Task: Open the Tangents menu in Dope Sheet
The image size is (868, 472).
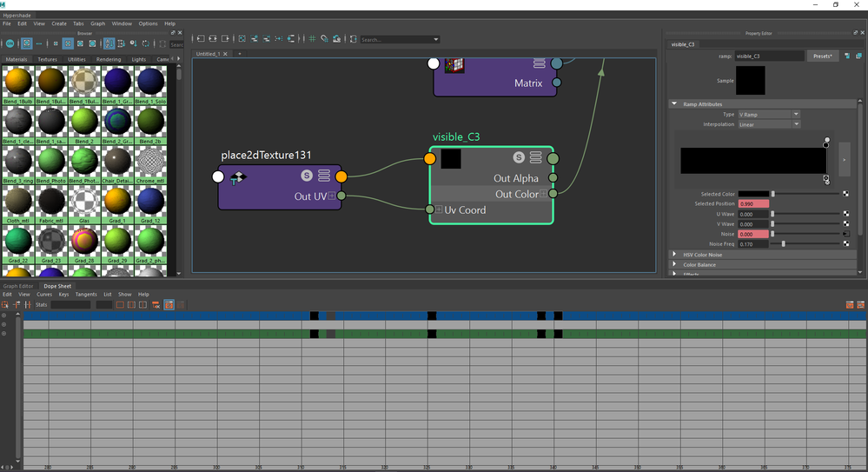Action: pos(86,295)
